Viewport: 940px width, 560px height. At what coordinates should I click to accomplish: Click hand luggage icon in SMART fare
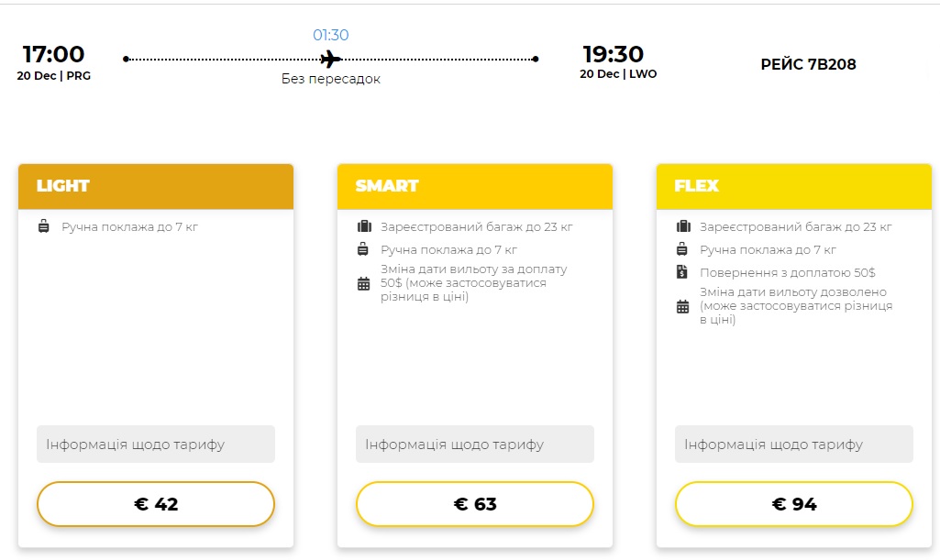362,249
